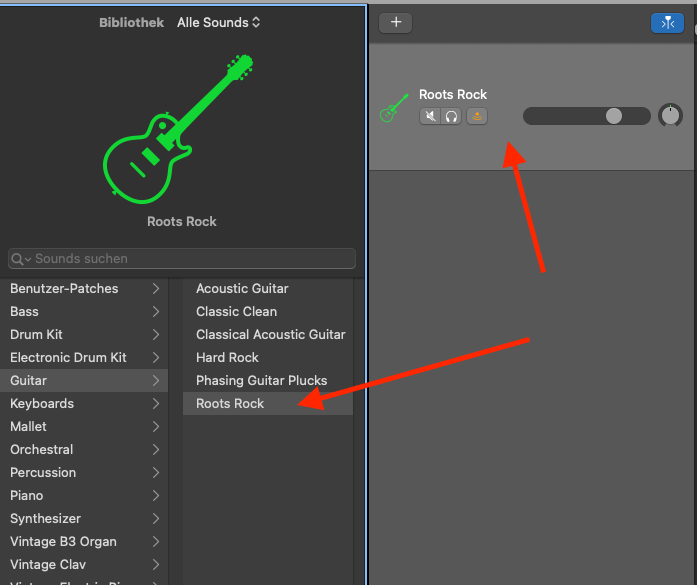Select the Electronic Drum Kit category
This screenshot has width=697, height=585.
click(84, 357)
